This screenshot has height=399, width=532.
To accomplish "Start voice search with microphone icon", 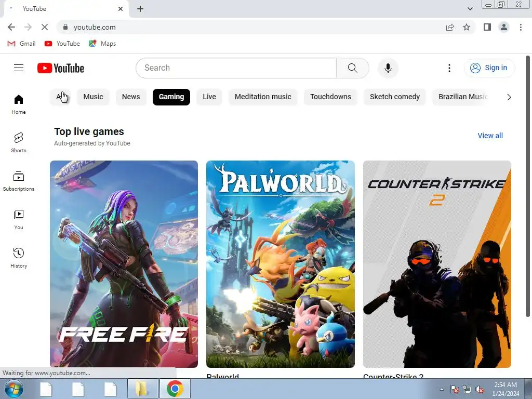I will pos(388,68).
